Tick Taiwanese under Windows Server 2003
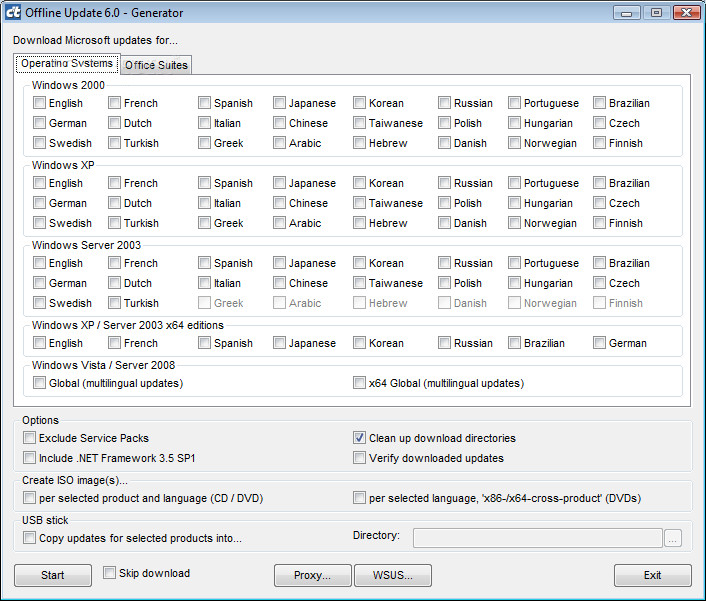Image resolution: width=706 pixels, height=601 pixels. tap(359, 283)
